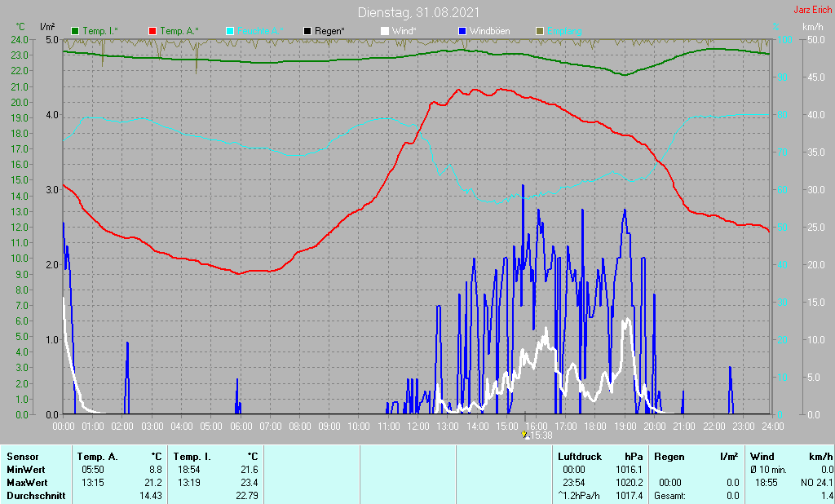
Task: Click the Temp. I. minimum time '18:54'
Action: (189, 470)
